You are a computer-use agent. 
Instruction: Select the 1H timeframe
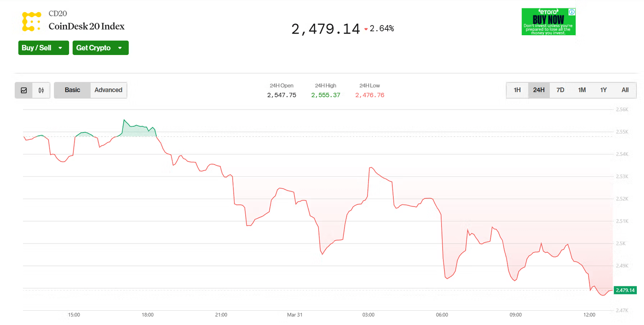click(517, 90)
